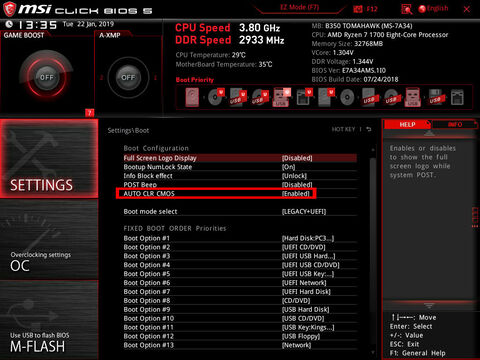Click the clock icon beside the time
Image resolution: width=480 pixels, height=360 pixels.
(x=9, y=24)
